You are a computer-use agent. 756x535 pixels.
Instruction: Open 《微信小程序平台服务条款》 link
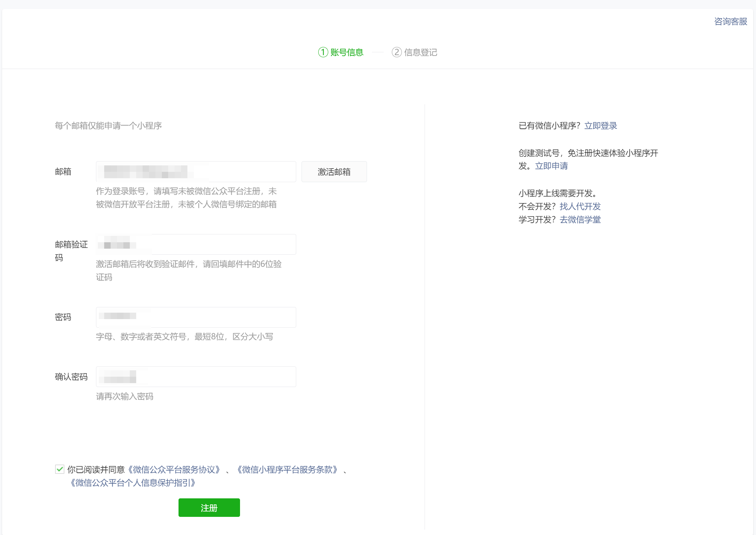tap(287, 470)
